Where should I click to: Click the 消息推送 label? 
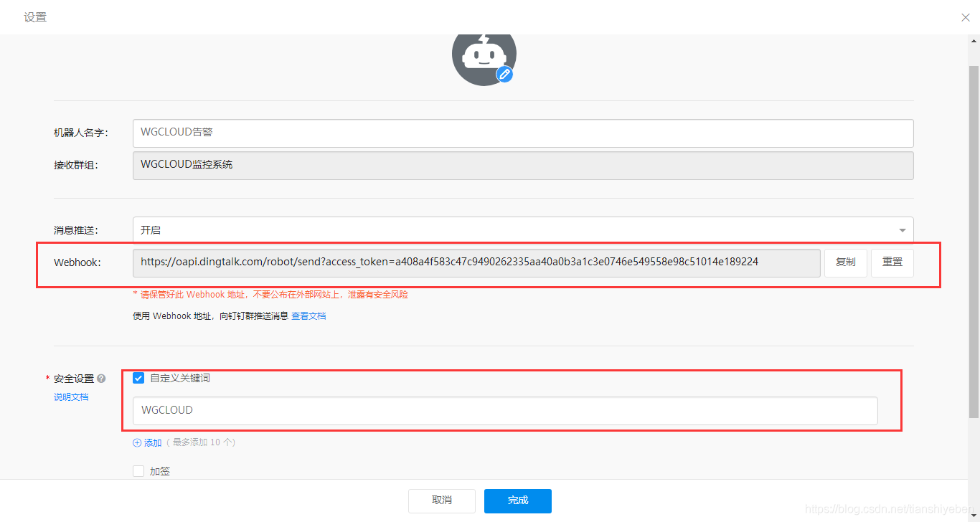click(75, 230)
